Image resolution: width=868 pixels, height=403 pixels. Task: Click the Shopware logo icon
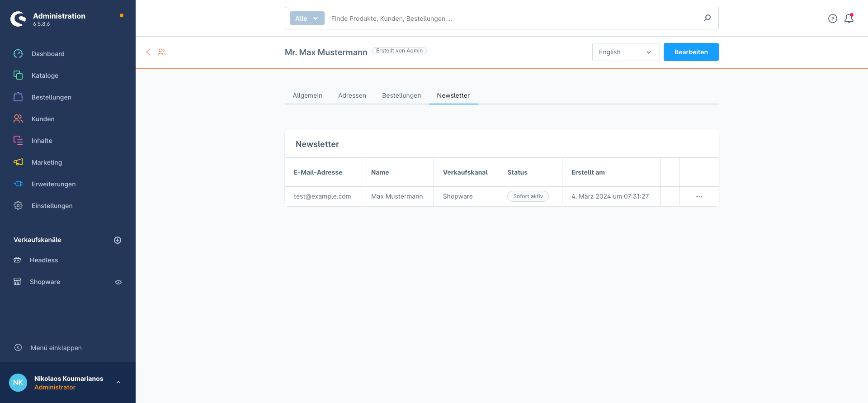click(x=18, y=19)
